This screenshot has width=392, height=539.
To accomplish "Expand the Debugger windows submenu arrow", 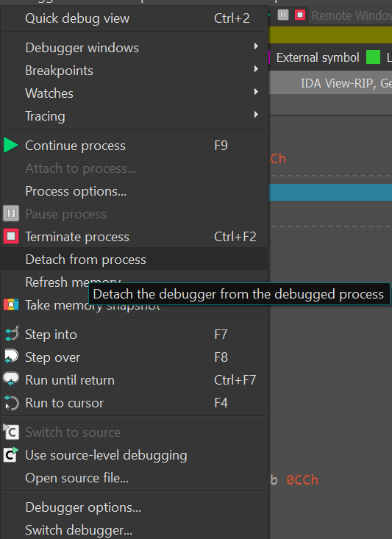I will click(x=256, y=46).
